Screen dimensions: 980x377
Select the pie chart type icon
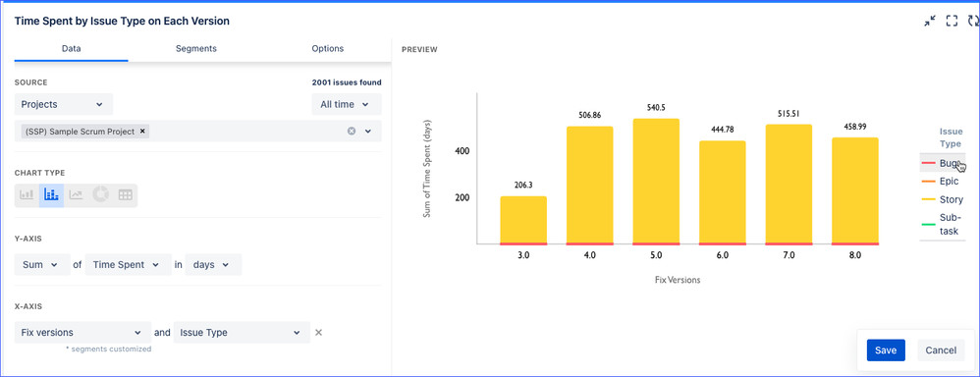coord(100,195)
